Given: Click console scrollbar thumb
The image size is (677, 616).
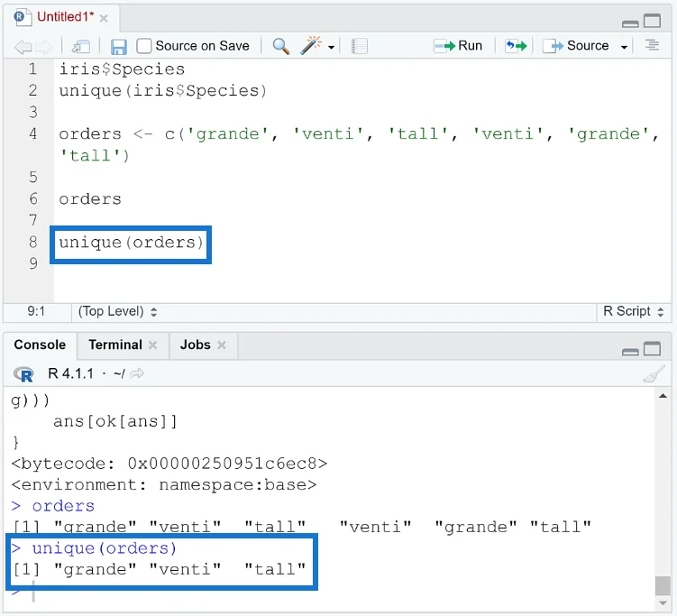Looking at the screenshot, I should [x=663, y=585].
